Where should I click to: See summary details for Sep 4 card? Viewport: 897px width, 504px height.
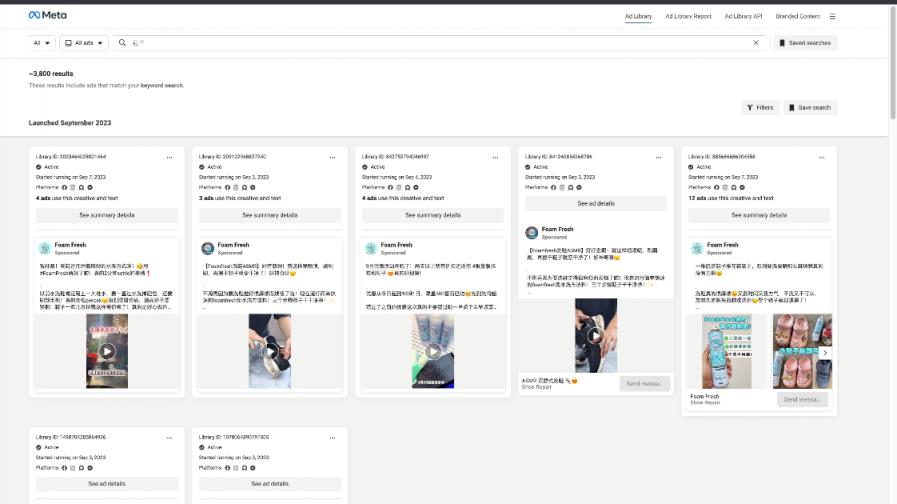click(433, 215)
